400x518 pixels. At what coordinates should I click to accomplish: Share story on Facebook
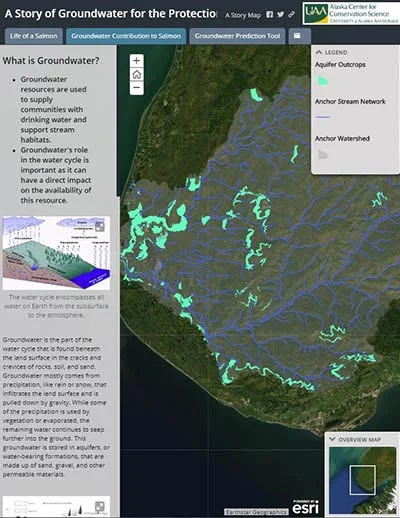click(x=270, y=14)
